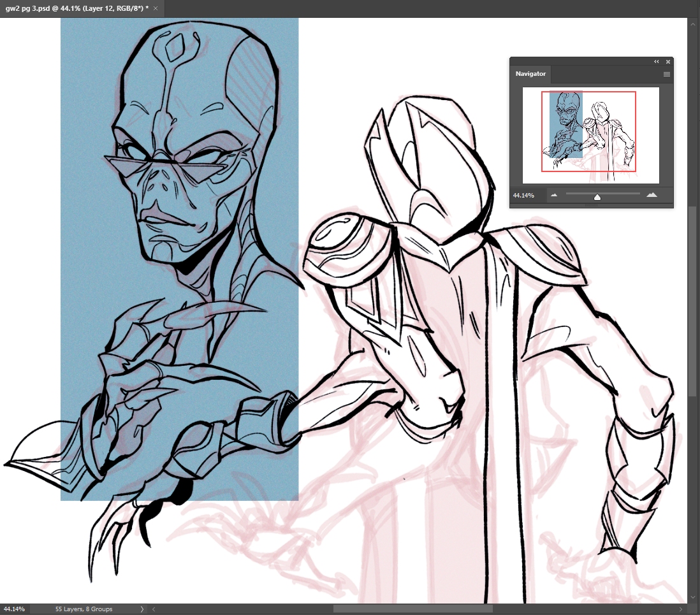
Task: Click the 55 Layers, 8 Groups status info
Action: (x=85, y=609)
